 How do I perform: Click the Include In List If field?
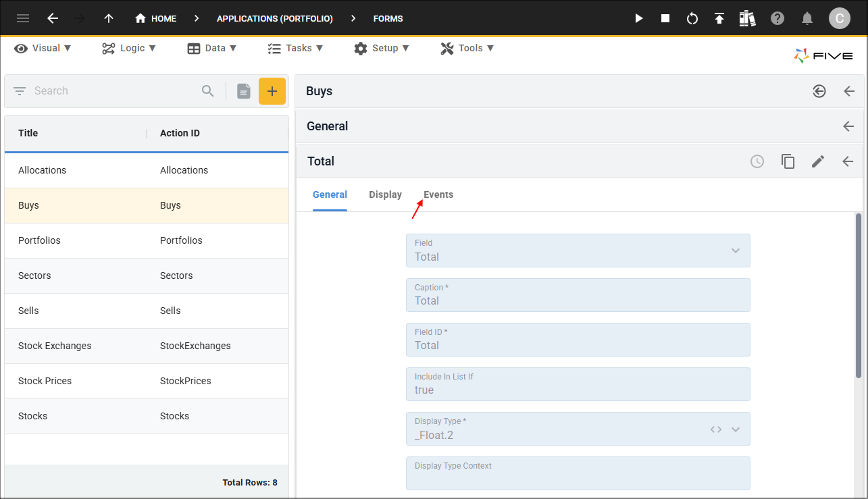578,384
